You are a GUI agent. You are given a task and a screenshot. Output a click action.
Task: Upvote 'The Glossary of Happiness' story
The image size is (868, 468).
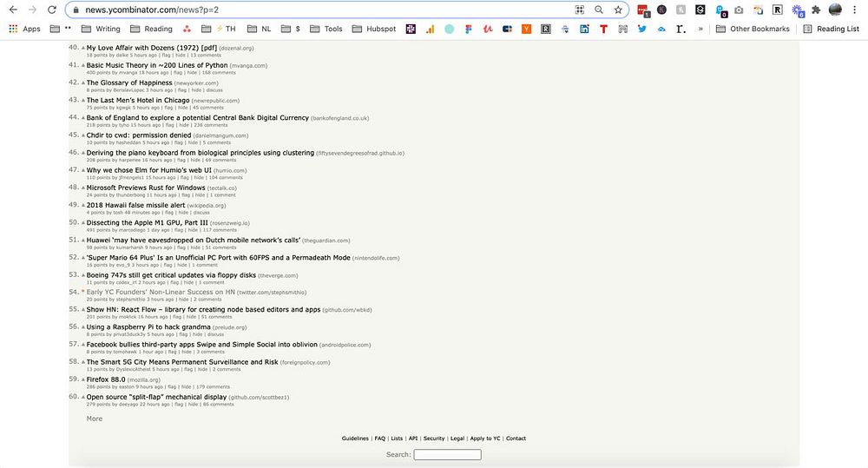tap(83, 83)
